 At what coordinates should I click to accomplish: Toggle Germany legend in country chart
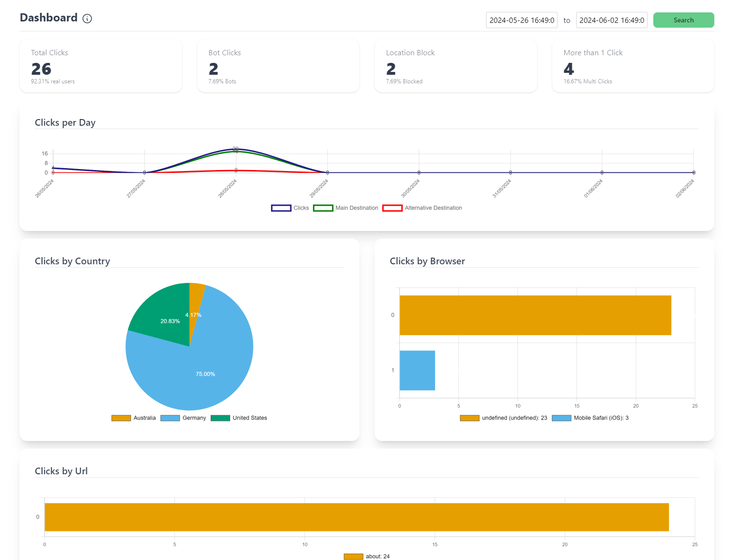pos(183,418)
